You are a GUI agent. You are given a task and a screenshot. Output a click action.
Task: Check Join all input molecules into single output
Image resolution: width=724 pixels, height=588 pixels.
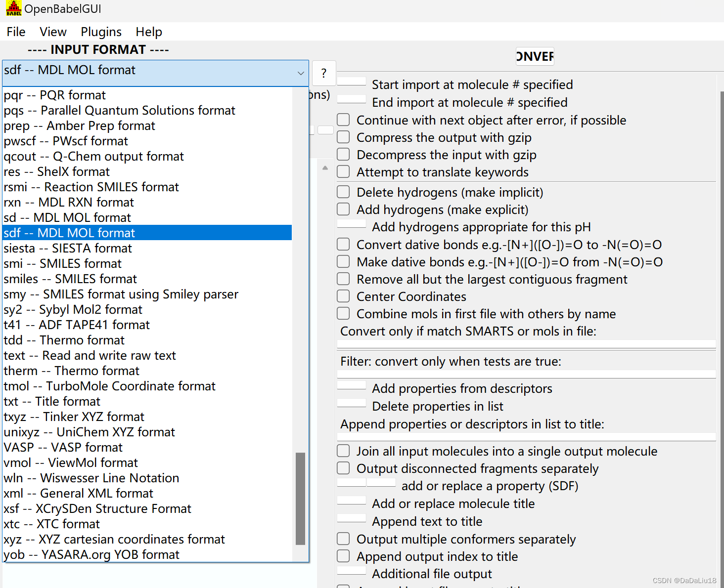(x=343, y=451)
